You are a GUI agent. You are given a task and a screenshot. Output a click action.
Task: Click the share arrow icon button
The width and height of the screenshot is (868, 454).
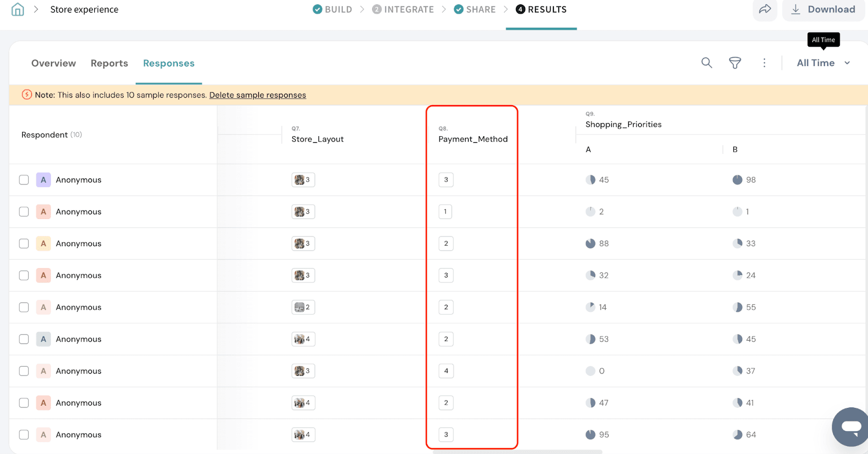click(765, 9)
